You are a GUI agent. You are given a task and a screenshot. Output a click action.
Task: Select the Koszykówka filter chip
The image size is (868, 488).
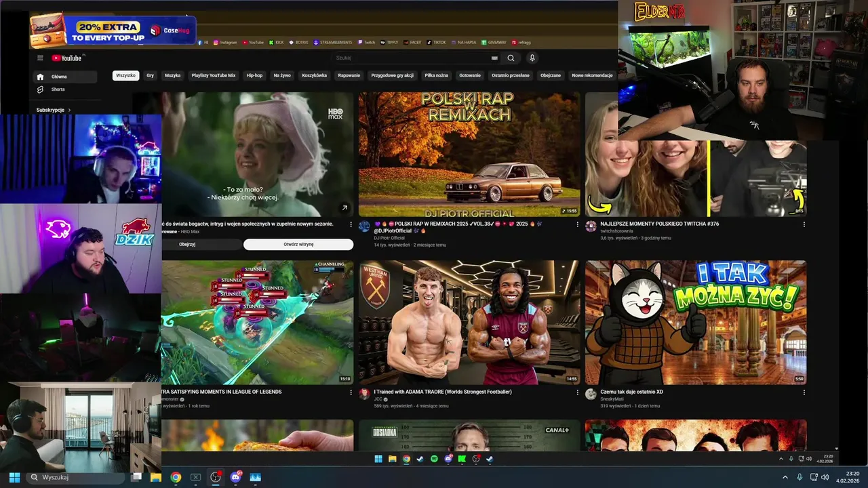click(x=314, y=75)
